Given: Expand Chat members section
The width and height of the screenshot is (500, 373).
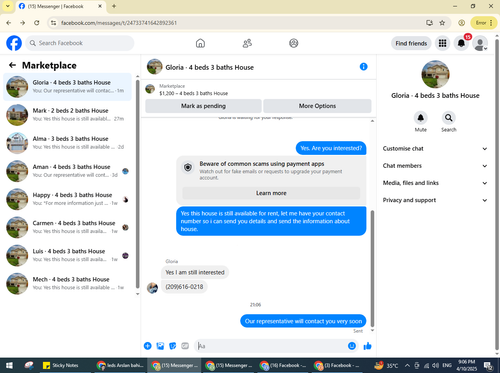Looking at the screenshot, I should [x=435, y=166].
